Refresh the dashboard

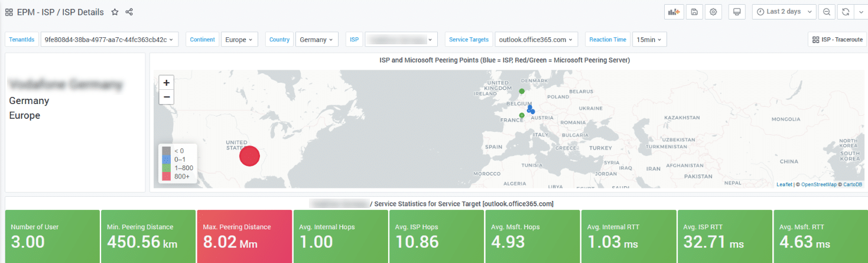pos(846,12)
